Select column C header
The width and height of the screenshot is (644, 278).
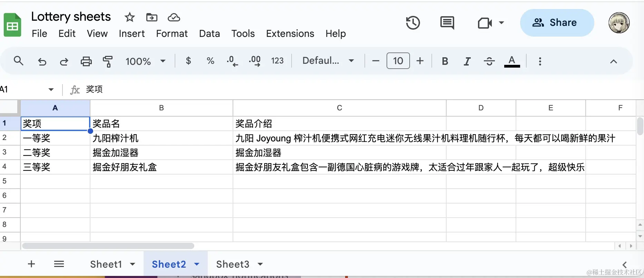point(340,108)
